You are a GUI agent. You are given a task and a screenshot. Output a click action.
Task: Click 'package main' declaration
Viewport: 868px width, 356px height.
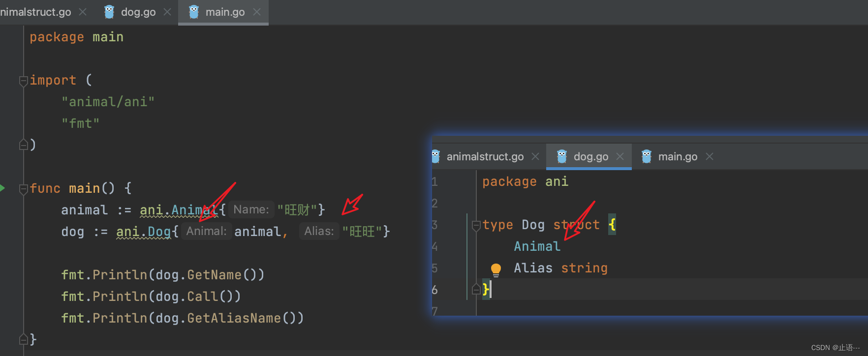tap(76, 37)
